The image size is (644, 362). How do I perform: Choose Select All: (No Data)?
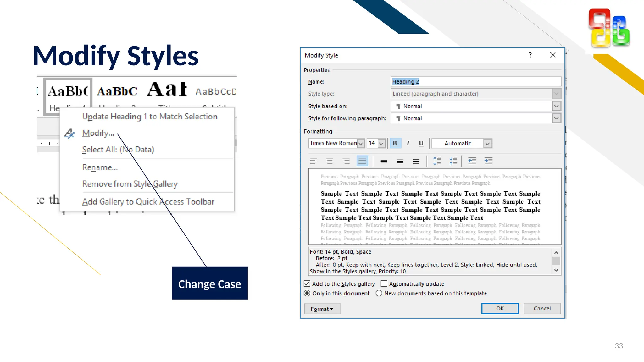click(x=147, y=150)
